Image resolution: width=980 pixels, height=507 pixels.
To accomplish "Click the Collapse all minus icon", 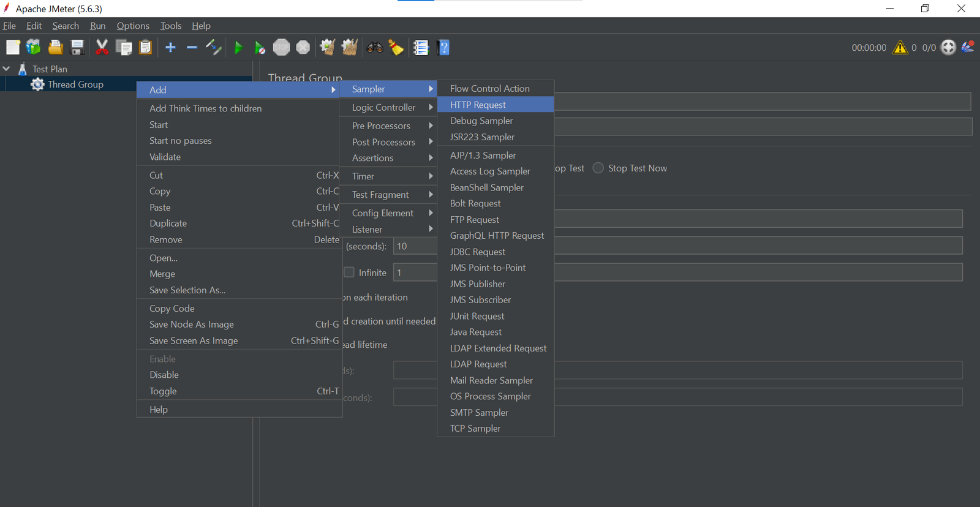I will [192, 47].
